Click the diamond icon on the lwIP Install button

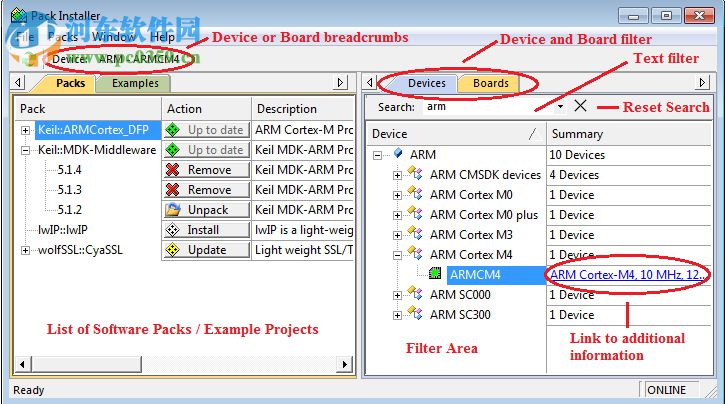[172, 230]
